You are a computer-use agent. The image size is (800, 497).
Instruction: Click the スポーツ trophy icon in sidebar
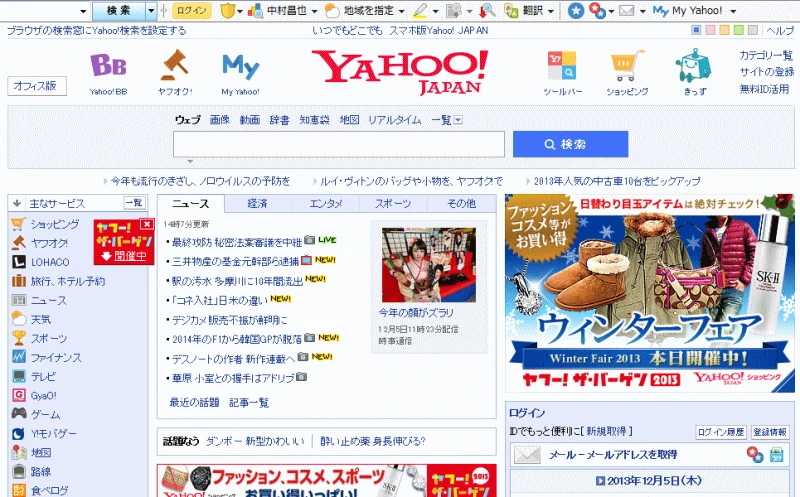coord(18,338)
